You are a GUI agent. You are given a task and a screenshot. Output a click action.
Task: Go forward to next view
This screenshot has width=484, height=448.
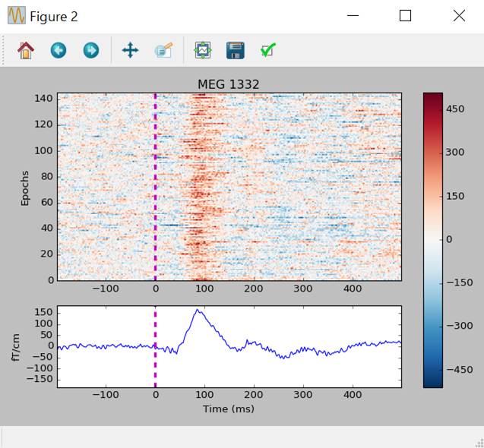coord(90,51)
